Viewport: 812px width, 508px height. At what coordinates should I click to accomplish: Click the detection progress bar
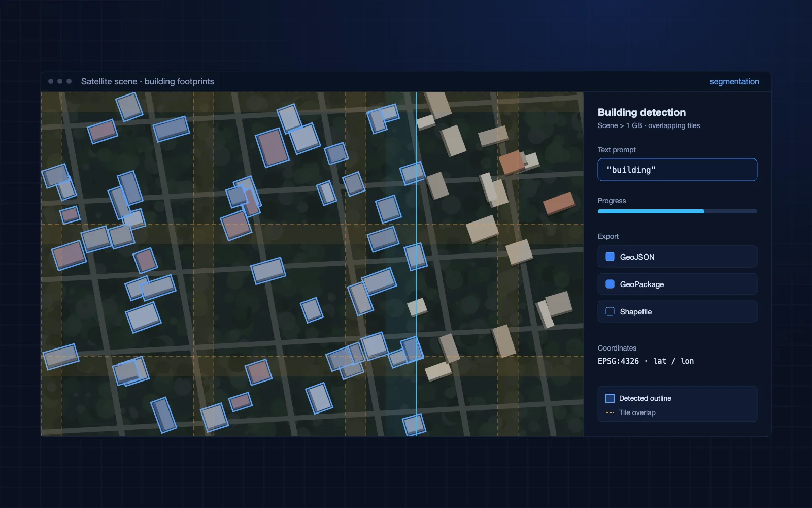point(677,211)
